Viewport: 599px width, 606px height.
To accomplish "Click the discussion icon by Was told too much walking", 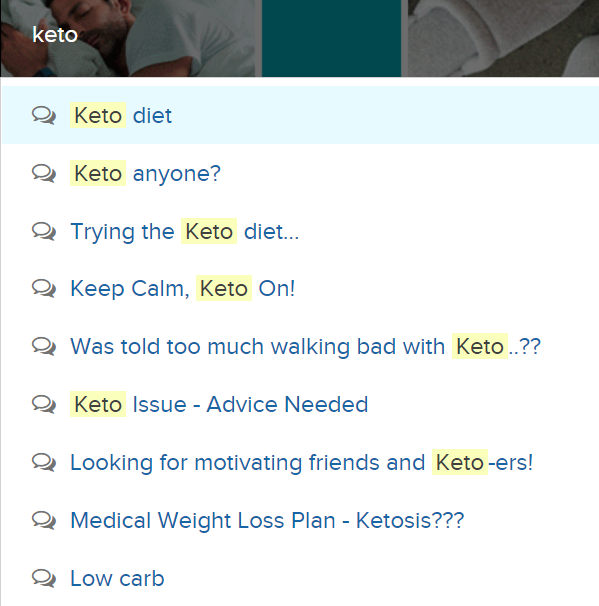I will 44,346.
